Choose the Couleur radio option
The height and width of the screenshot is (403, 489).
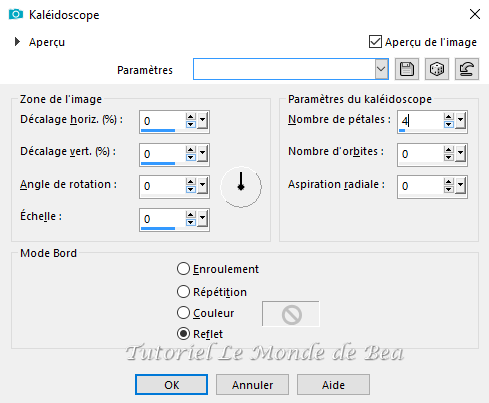[183, 313]
